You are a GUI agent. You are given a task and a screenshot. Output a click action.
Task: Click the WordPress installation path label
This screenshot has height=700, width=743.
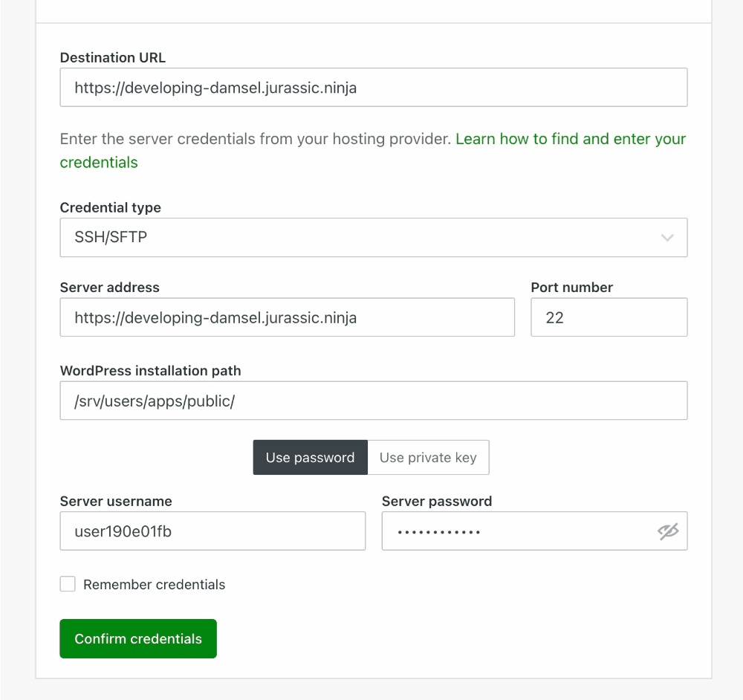[x=150, y=371]
